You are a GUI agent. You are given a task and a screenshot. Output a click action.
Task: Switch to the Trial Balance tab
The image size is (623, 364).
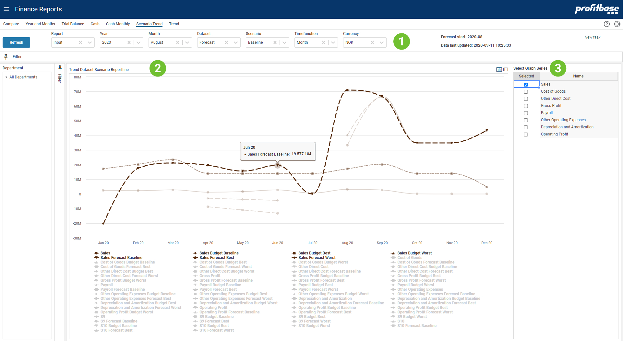click(73, 24)
